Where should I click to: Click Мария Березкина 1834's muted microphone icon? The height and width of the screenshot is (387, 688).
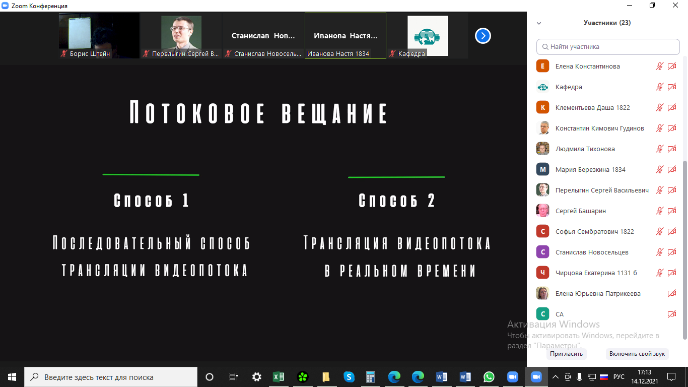[659, 169]
